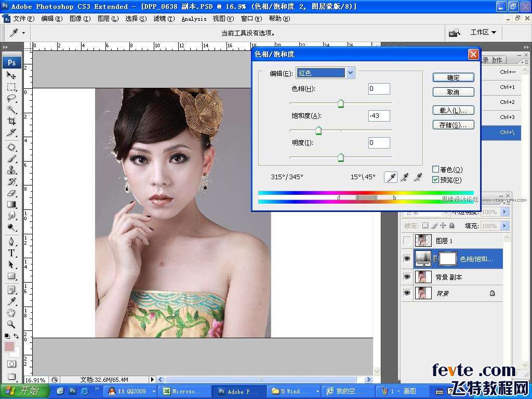This screenshot has height=399, width=532.
Task: Open the status bar info arrow
Action: point(152,379)
